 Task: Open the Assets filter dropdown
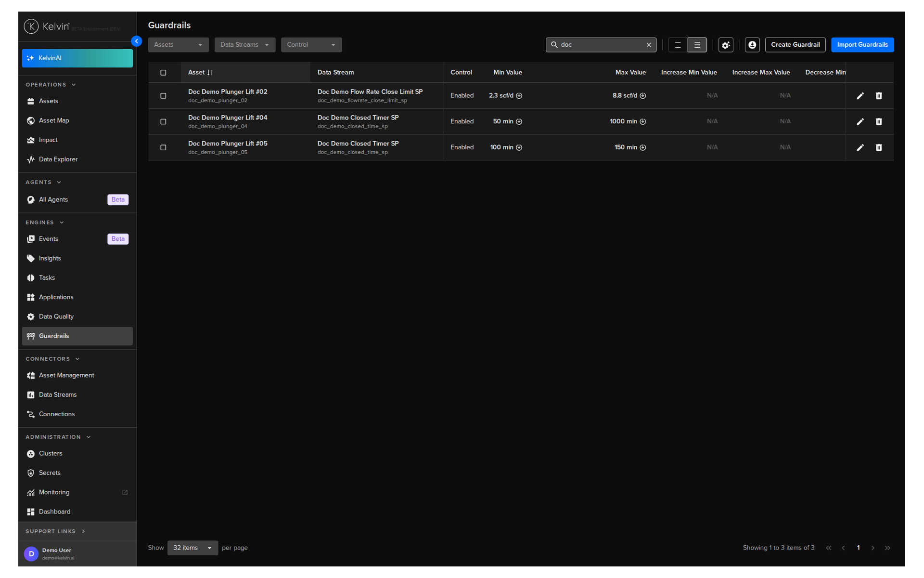(x=178, y=45)
